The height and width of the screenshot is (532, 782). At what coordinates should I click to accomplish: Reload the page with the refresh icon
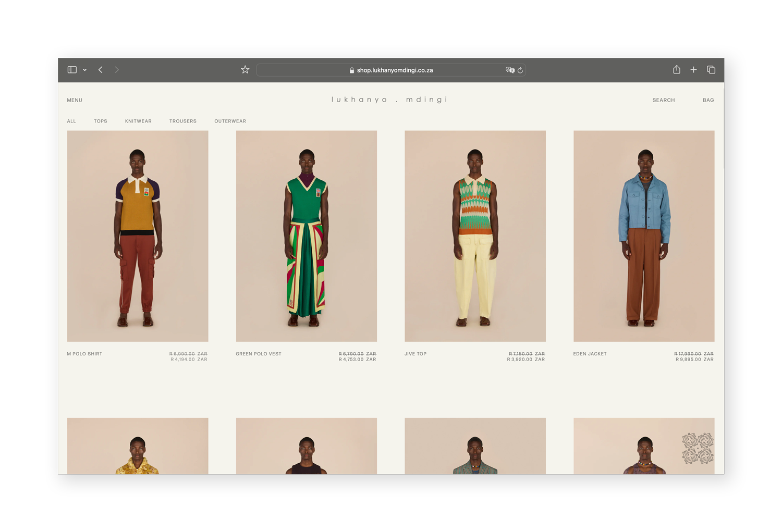pos(520,70)
